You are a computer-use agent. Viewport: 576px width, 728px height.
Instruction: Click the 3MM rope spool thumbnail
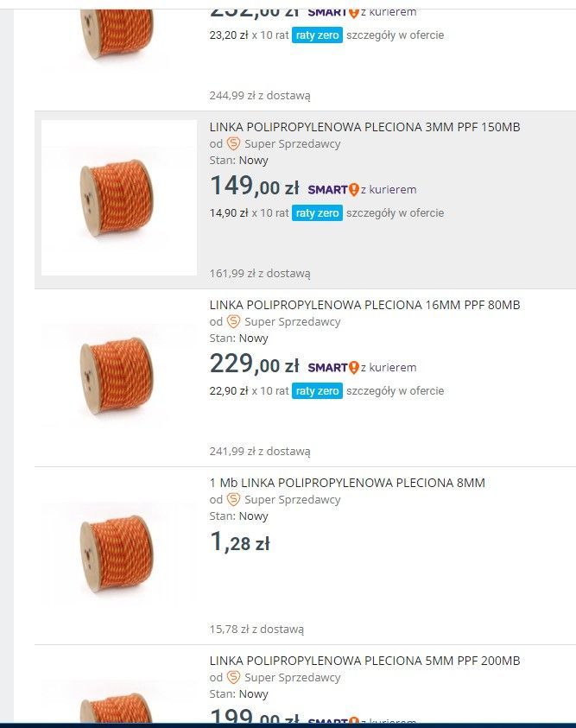tap(117, 198)
